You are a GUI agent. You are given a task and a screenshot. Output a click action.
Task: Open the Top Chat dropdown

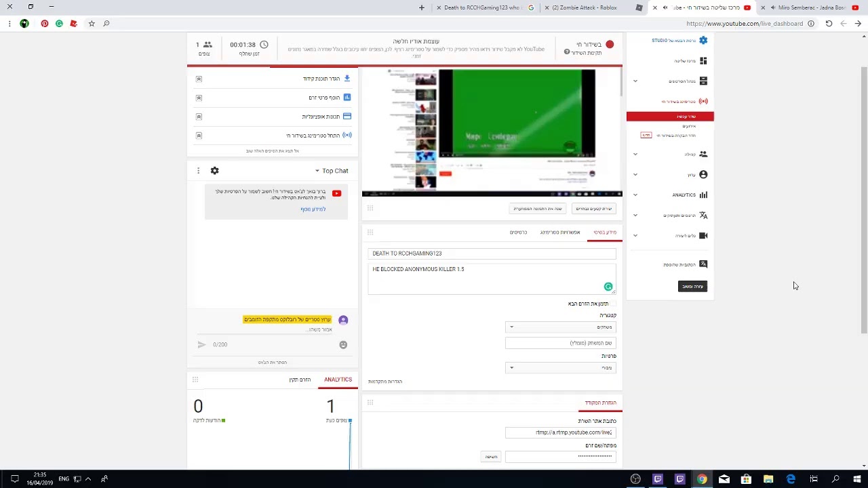pos(331,171)
